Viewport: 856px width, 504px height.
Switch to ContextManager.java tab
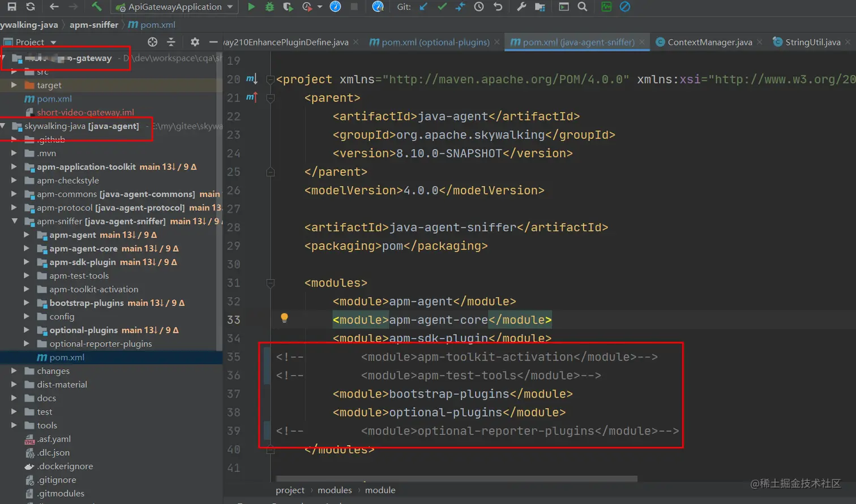(709, 42)
